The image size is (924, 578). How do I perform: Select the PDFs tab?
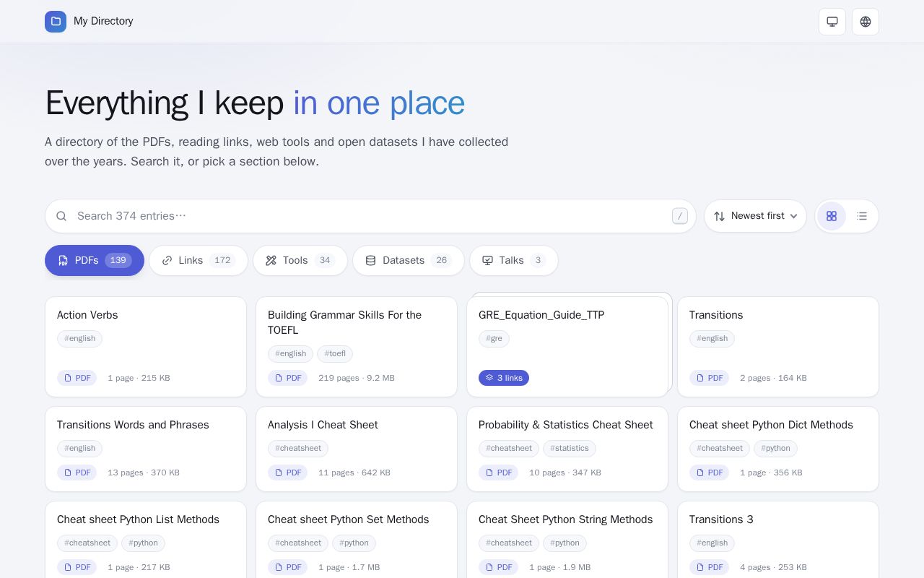click(x=95, y=260)
